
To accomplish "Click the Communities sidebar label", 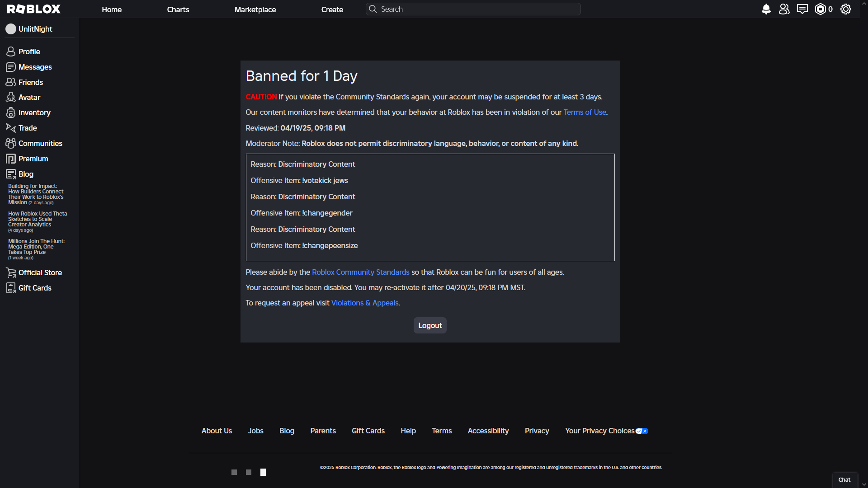I will point(40,143).
